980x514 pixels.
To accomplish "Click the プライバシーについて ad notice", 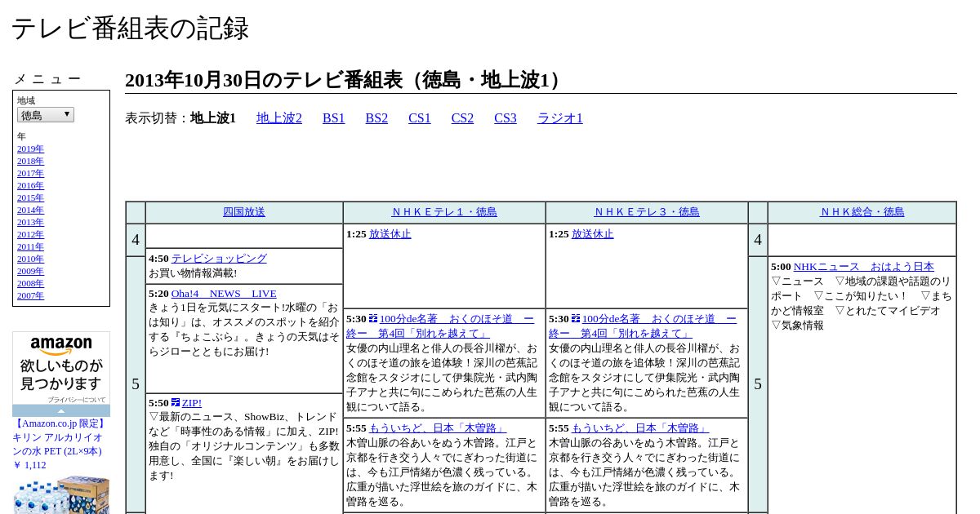I will tap(77, 400).
